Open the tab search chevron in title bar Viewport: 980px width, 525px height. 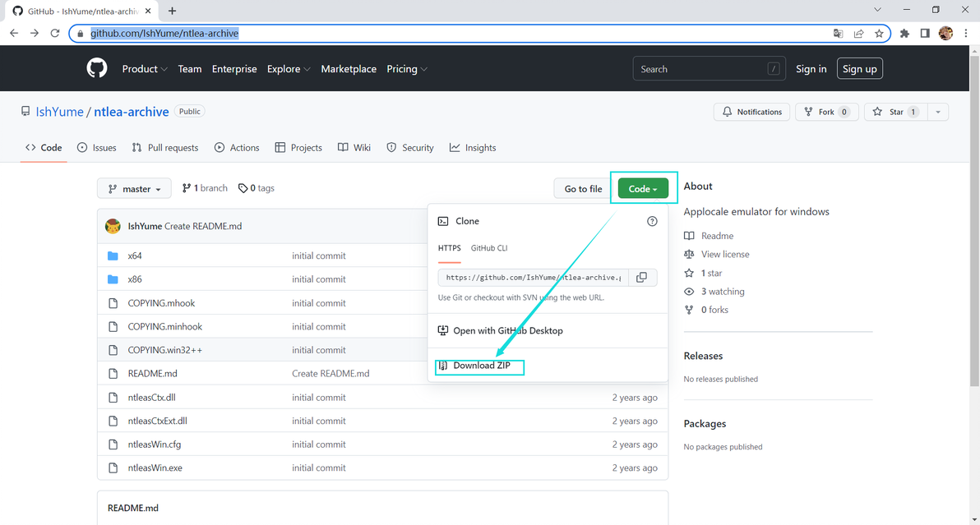coord(877,9)
